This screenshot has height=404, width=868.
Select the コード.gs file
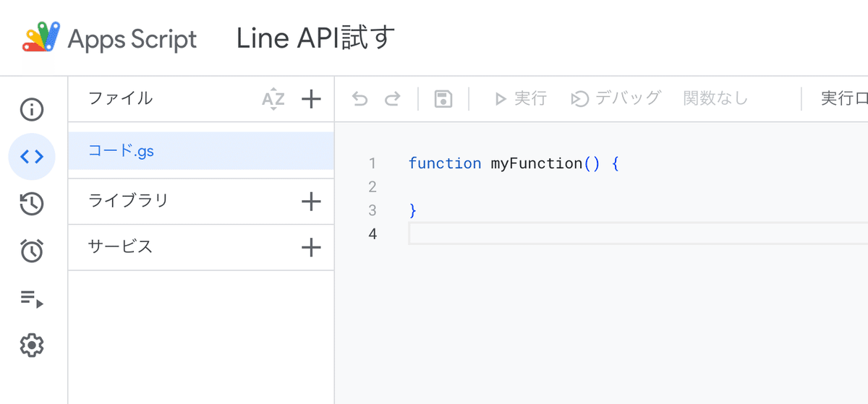coord(201,151)
